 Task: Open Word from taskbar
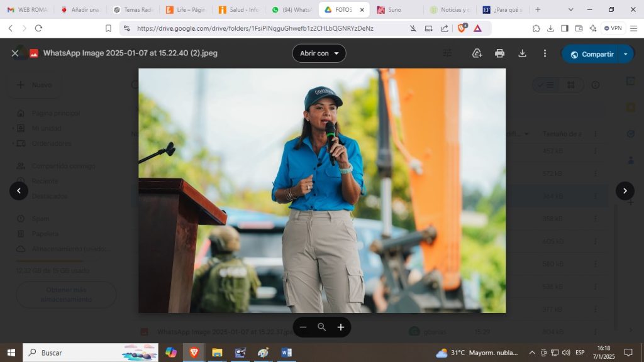286,353
